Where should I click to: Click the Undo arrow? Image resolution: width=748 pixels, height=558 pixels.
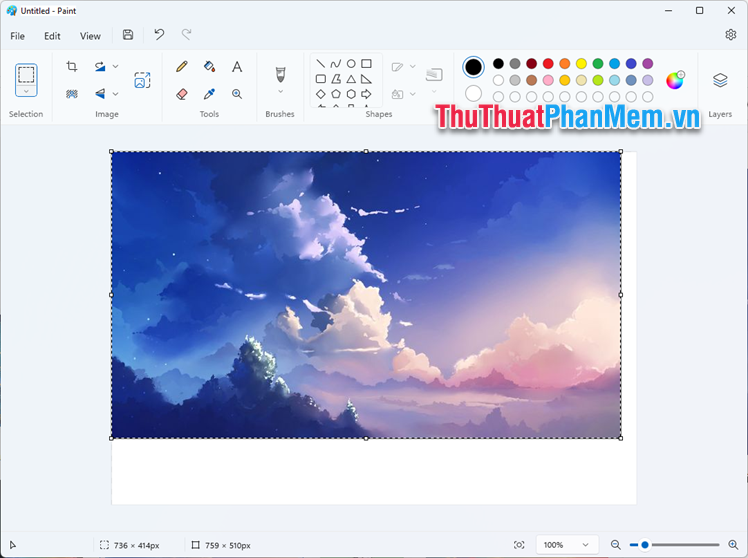[159, 34]
